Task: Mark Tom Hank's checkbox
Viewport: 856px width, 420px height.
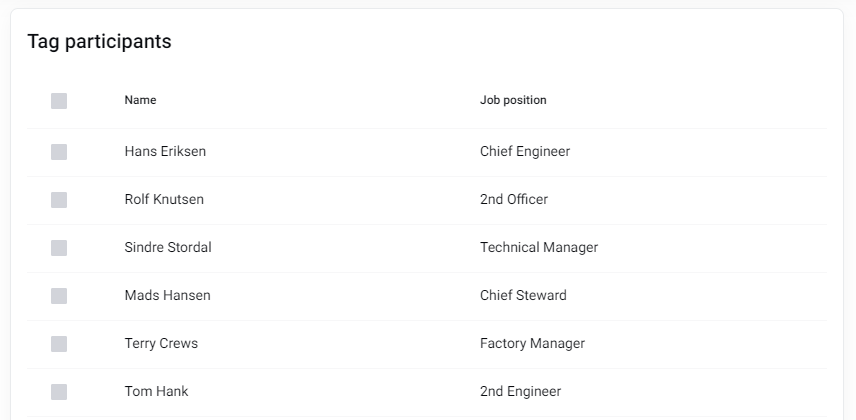Action: pos(59,392)
